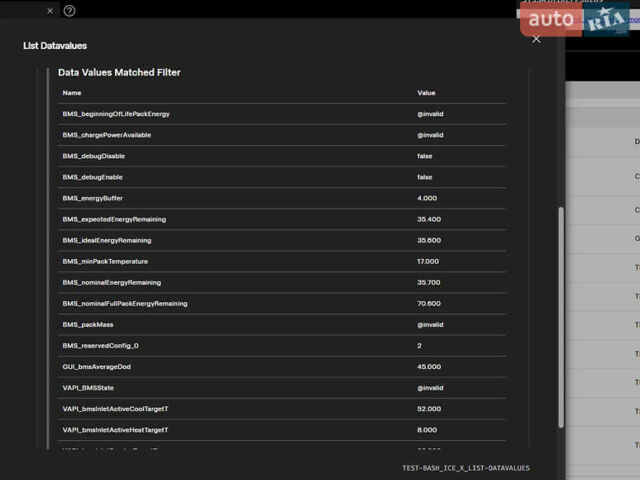Close the browser tab with X

pos(50,11)
